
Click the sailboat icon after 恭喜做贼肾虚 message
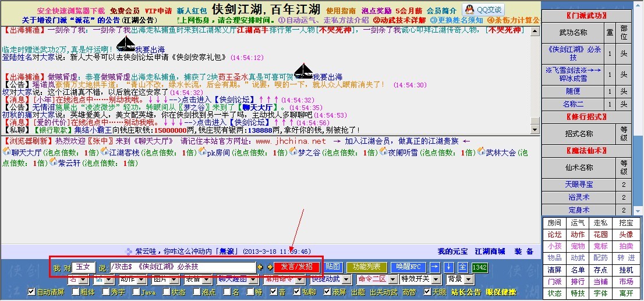[x=303, y=70]
